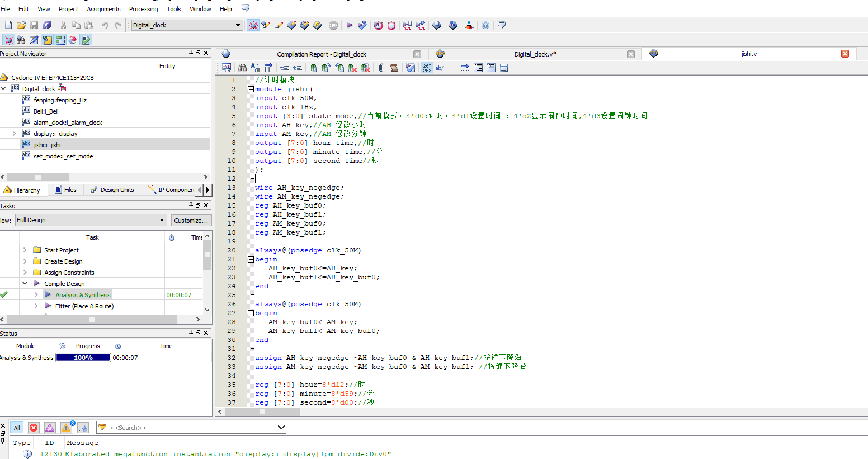This screenshot has height=459, width=868.
Task: Toggle the highlighted project icon before the wand icon
Action: pyautogui.click(x=253, y=25)
